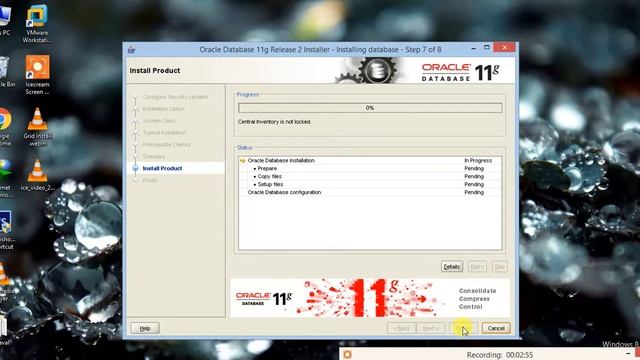Select the Copy files status row

370,176
